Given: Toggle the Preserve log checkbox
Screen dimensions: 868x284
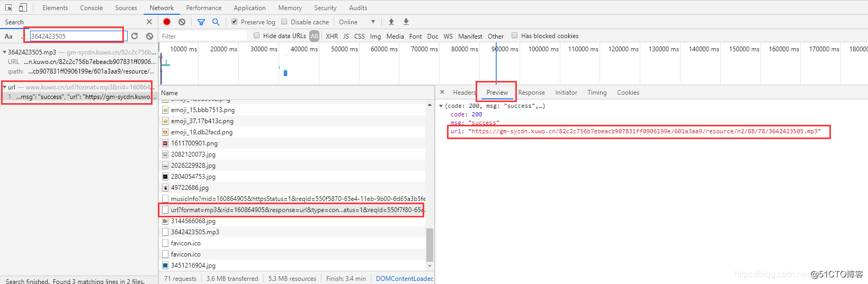Looking at the screenshot, I should tap(234, 22).
